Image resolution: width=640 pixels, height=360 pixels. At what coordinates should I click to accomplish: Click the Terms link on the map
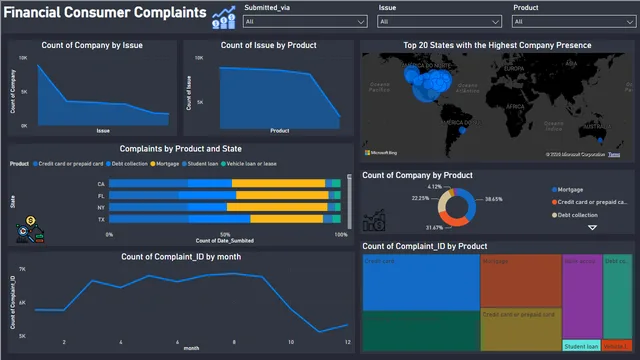tap(614, 154)
